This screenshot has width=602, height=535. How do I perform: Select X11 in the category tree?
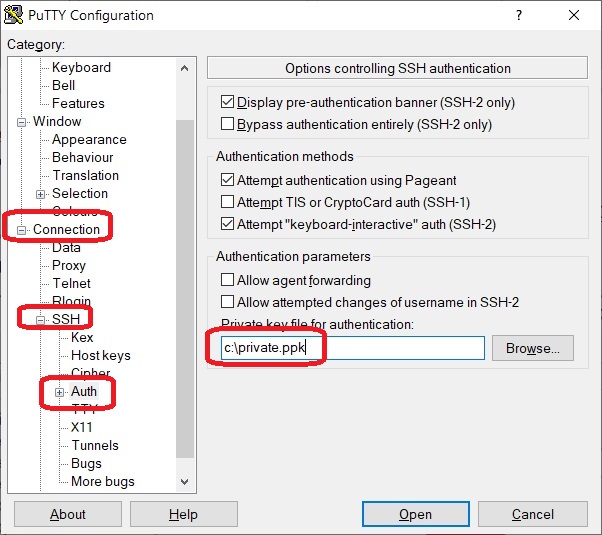pos(82,427)
